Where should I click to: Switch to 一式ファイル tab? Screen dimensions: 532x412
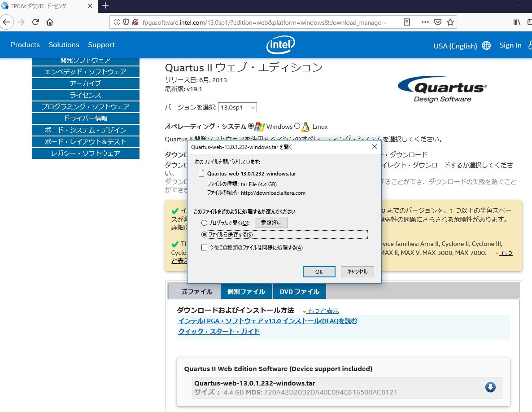194,292
